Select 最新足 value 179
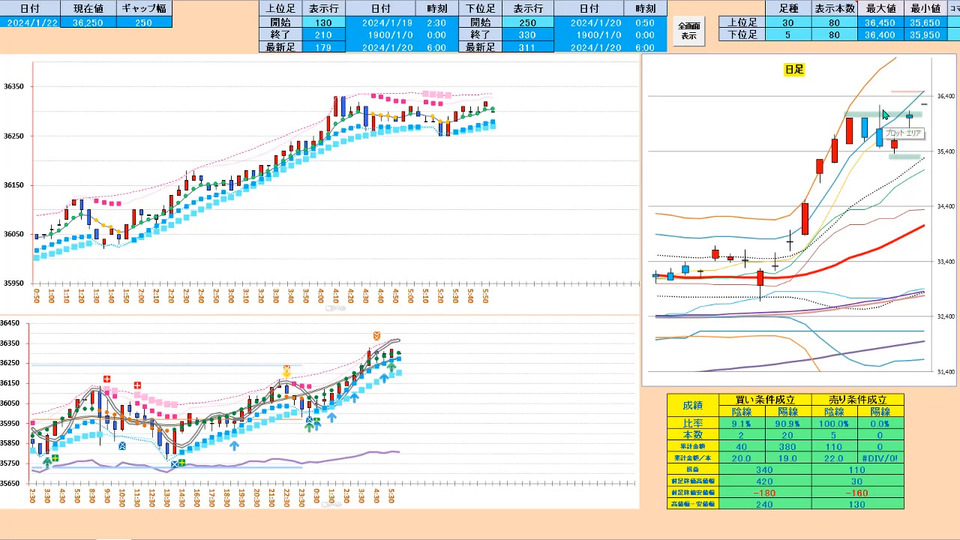Screen dimensions: 960x540 pyautogui.click(x=323, y=47)
